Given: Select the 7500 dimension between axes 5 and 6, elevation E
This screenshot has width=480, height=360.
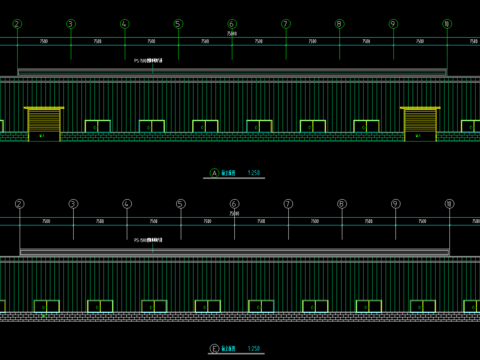Looking at the screenshot, I should (207, 221).
